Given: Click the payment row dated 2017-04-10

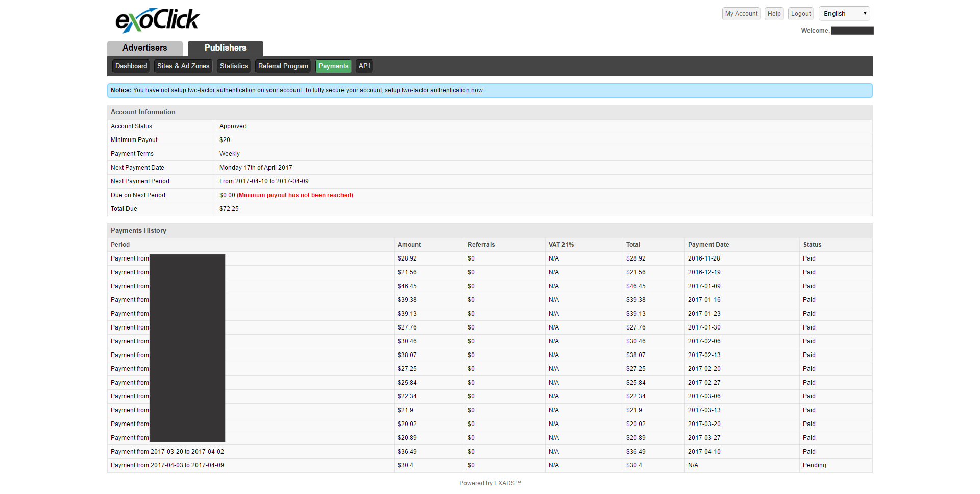Looking at the screenshot, I should tap(704, 452).
